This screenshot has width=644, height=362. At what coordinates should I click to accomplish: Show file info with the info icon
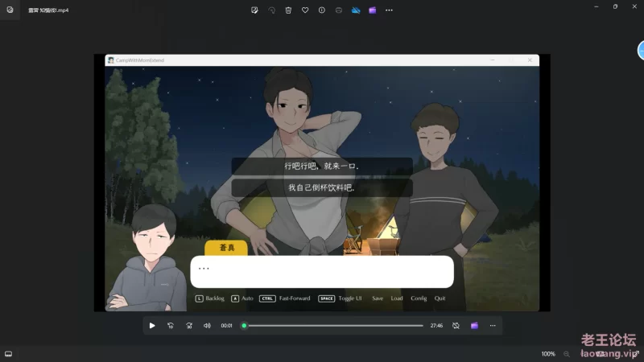pyautogui.click(x=321, y=10)
